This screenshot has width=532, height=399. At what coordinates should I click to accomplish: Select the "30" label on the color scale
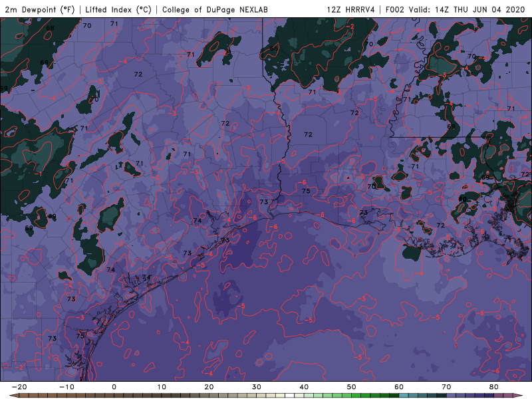point(257,387)
